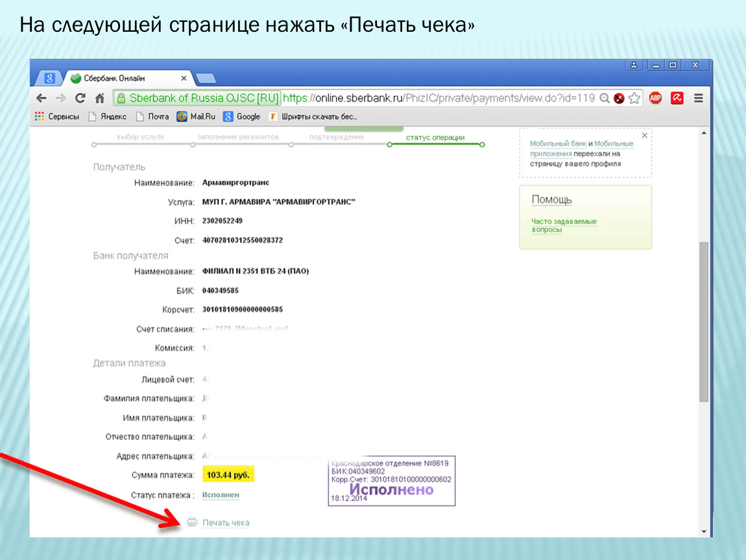
Task: Click the printer icon beside Печать чека
Action: point(192,522)
